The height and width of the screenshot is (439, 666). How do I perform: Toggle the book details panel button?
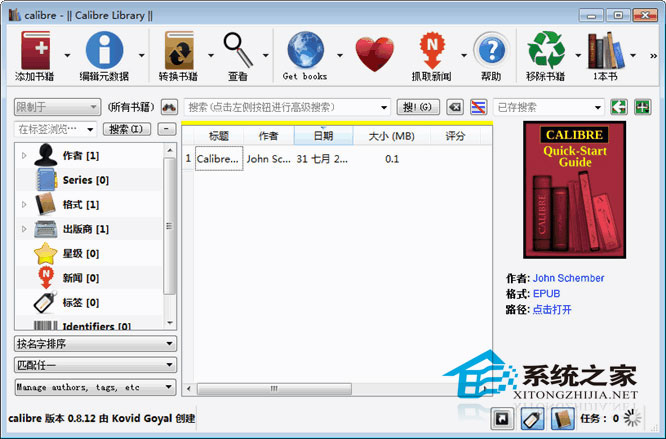tap(560, 418)
